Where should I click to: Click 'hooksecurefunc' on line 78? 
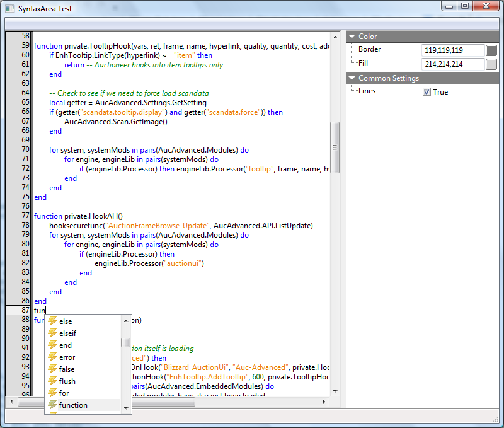tap(76, 226)
